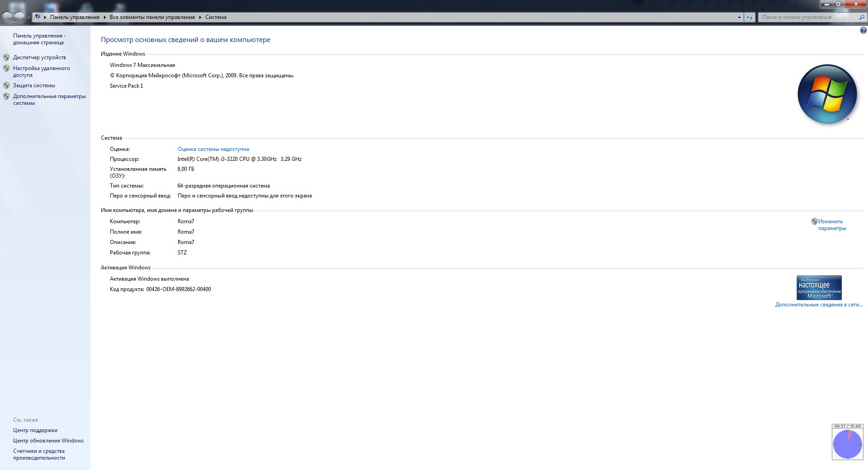
Task: Go back with the Back arrow button
Action: 7,18
